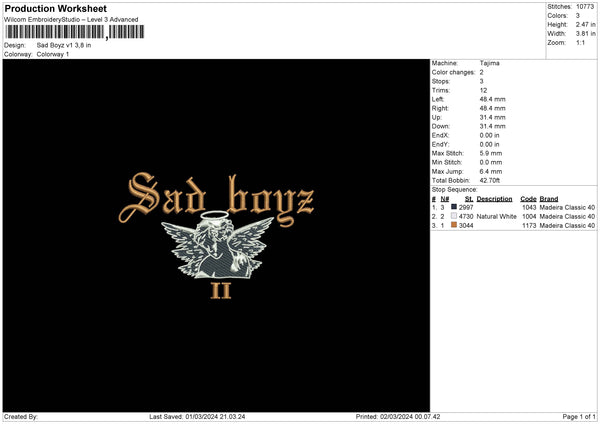Click the "EndX:" label
Image resolution: width=600 pixels, height=424 pixels.
[x=440, y=135]
